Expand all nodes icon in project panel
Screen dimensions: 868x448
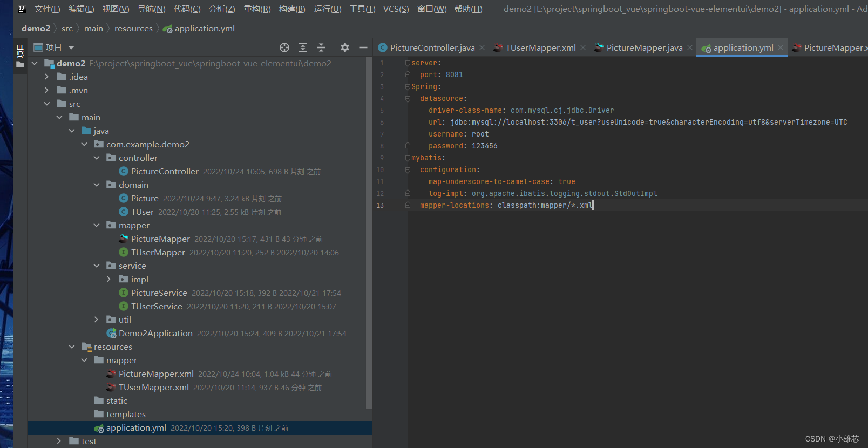coord(303,47)
